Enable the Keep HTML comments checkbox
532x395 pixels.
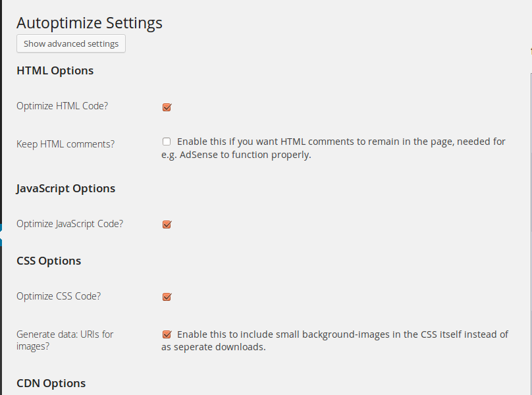pyautogui.click(x=167, y=142)
